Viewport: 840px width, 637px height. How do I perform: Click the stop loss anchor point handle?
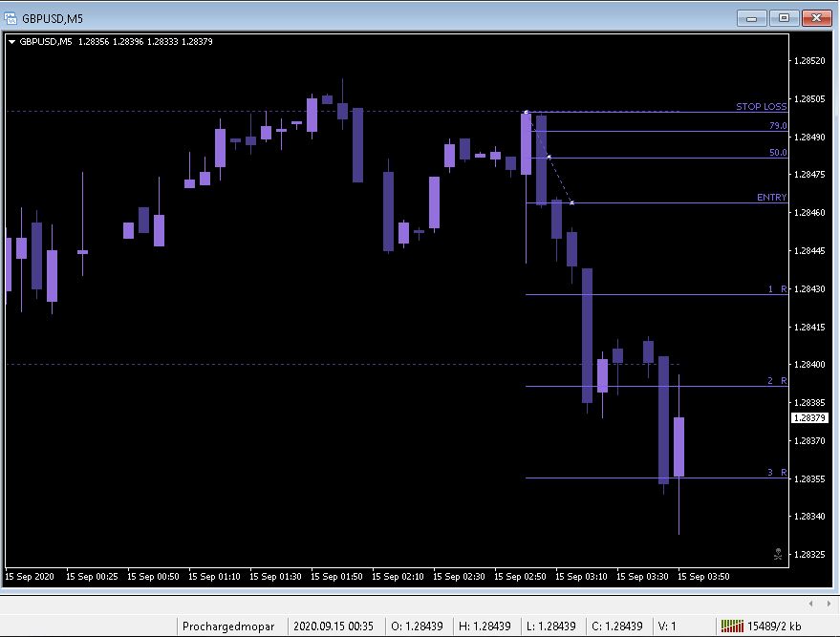click(x=526, y=113)
